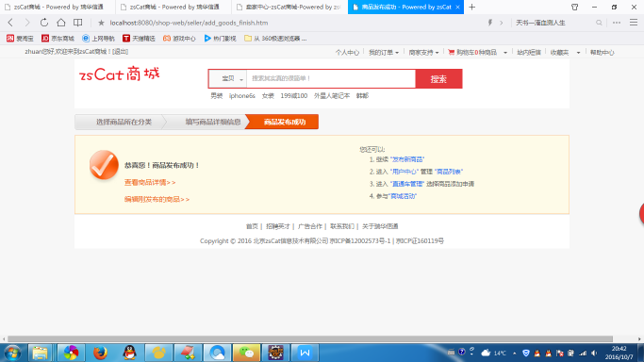Click the lightning bolt speed mode icon
Screen dimensions: 644x362
click(490, 23)
